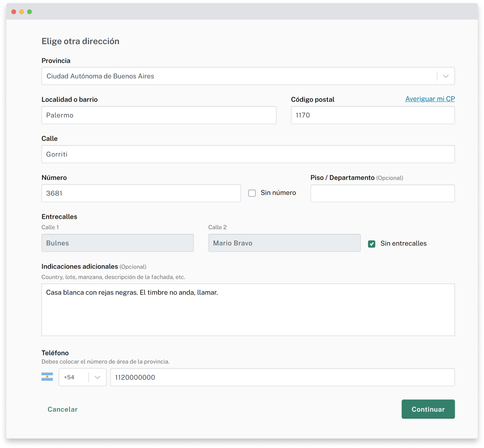Click Cancelar to discard the address
This screenshot has width=484, height=448.
63,409
